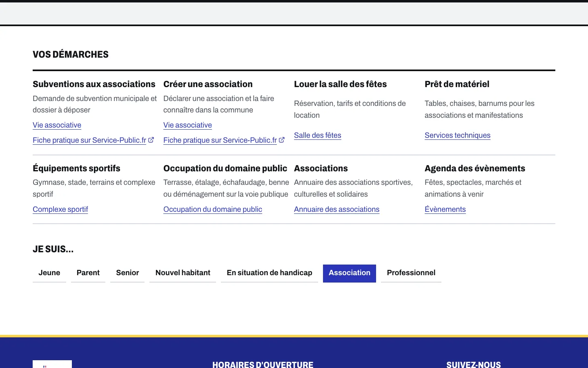Open the Évènements link
This screenshot has width=588, height=368.
click(445, 209)
